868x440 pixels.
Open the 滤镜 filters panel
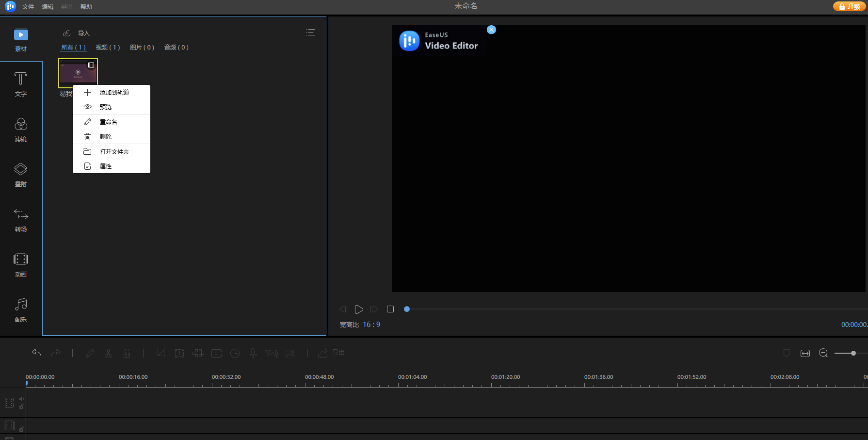coord(20,130)
